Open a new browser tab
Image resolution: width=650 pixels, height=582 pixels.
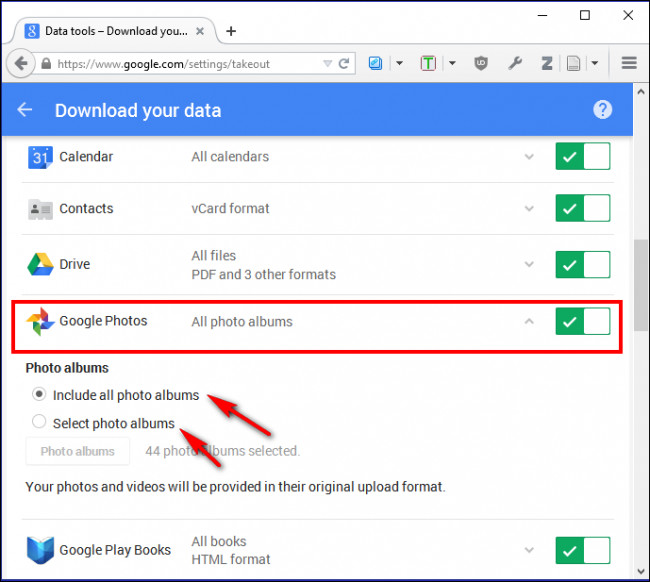[231, 31]
